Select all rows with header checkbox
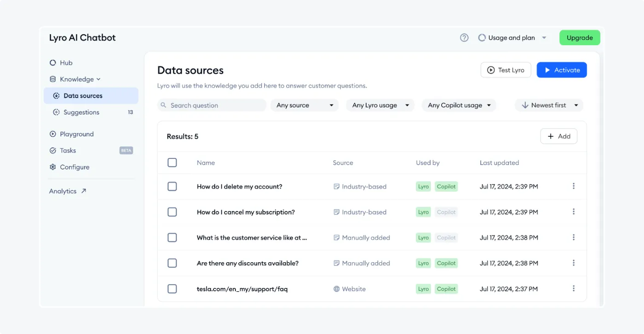Screen dimensions: 644x334 click(172, 163)
